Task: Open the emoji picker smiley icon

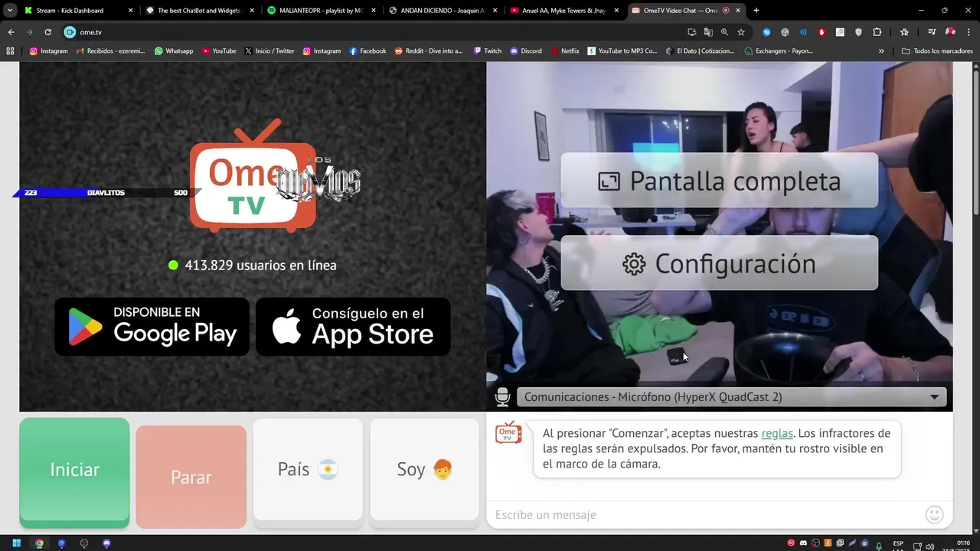Action: coord(934,515)
